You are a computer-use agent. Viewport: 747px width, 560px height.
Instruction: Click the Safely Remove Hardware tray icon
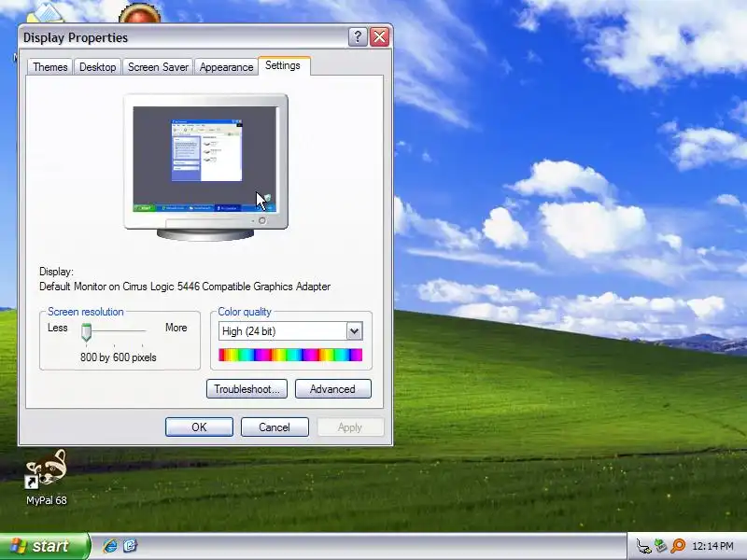pyautogui.click(x=660, y=545)
